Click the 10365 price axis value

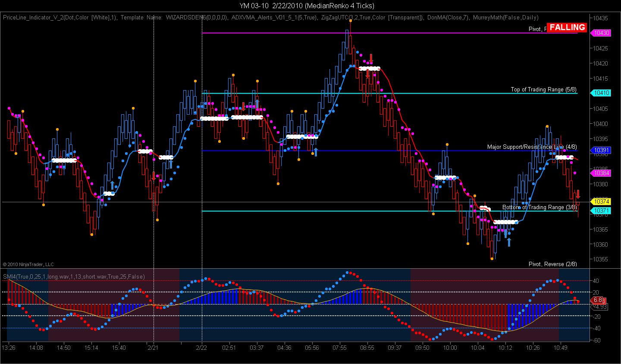(600, 229)
